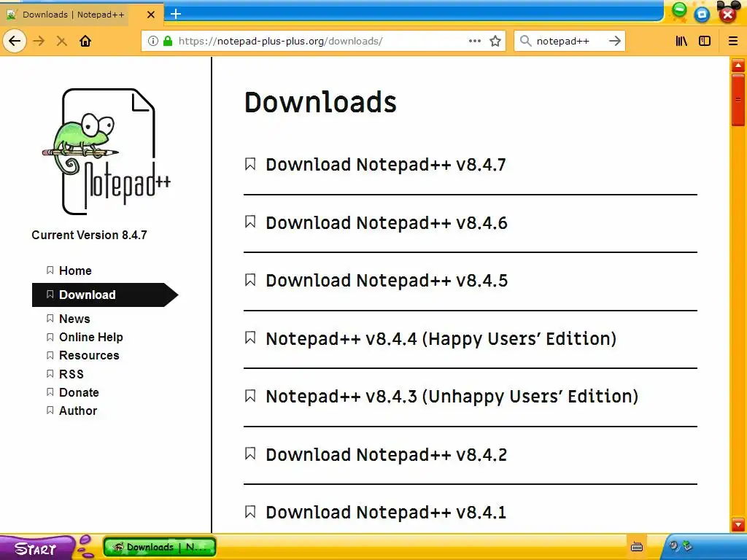Open page actions three-dot menu
The width and height of the screenshot is (747, 560).
[474, 41]
